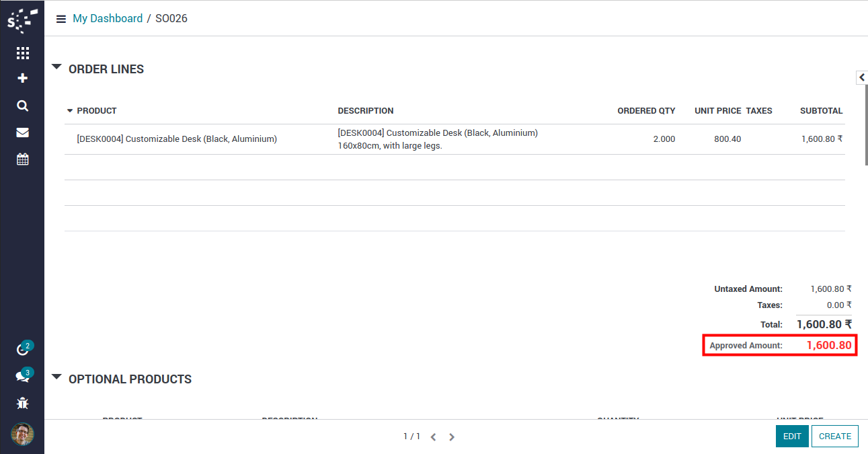This screenshot has height=454, width=868.
Task: Select the Customizable Desk order line
Action: pos(177,139)
